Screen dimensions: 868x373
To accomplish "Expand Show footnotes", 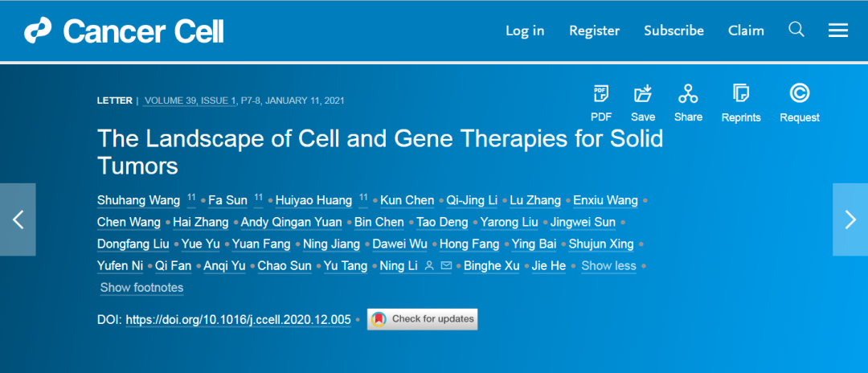I will 141,288.
